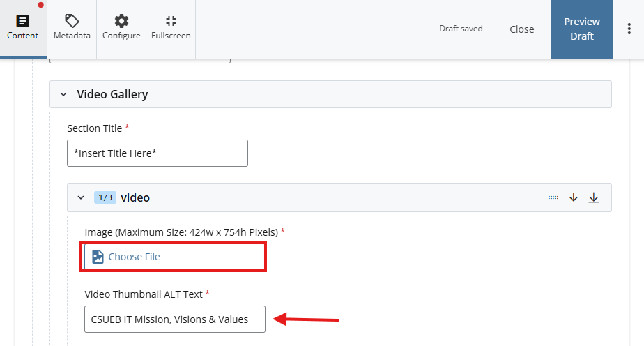Move video item down one position
644x346 pixels.
coord(574,197)
